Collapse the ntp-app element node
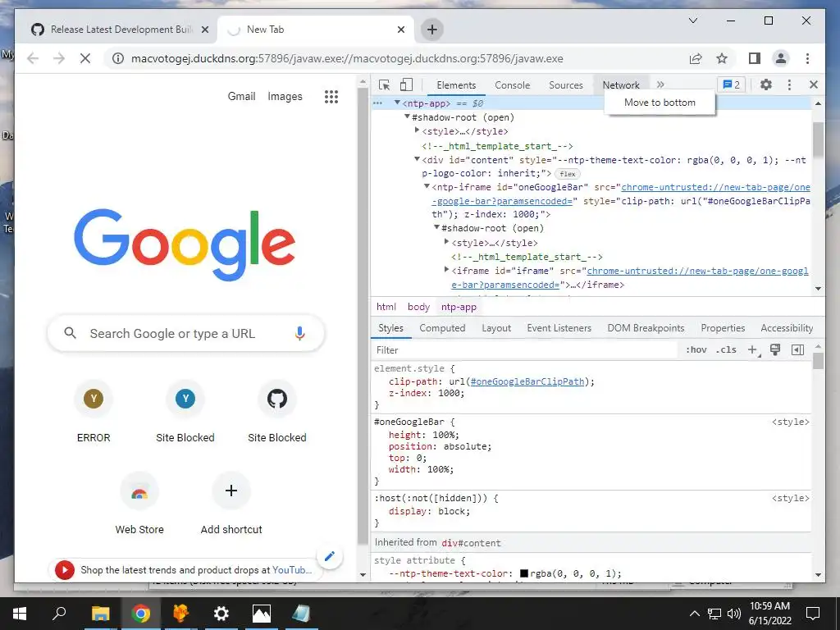Screen dimensions: 840x630 (397, 103)
